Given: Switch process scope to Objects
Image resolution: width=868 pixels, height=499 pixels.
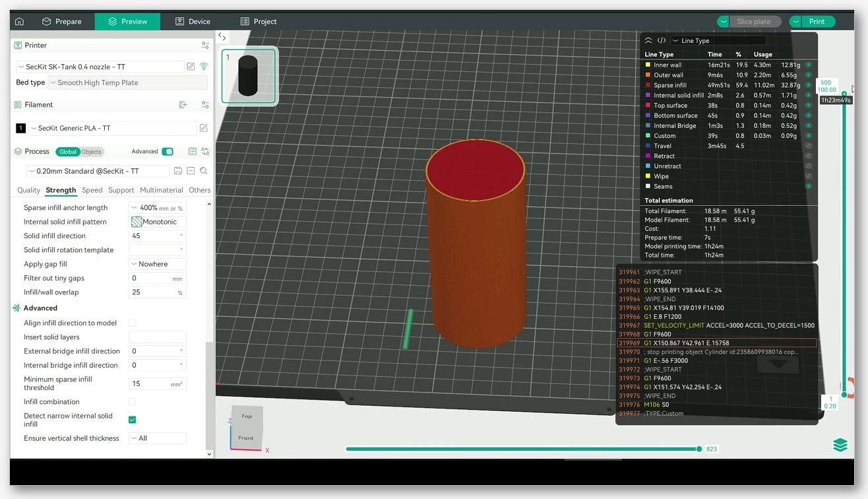Looking at the screenshot, I should (x=91, y=152).
